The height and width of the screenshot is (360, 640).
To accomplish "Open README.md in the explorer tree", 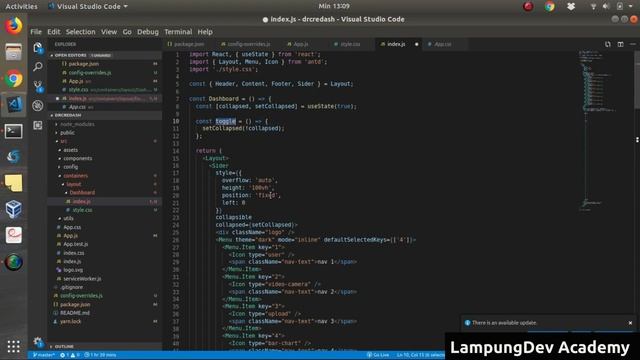I will tap(75, 313).
